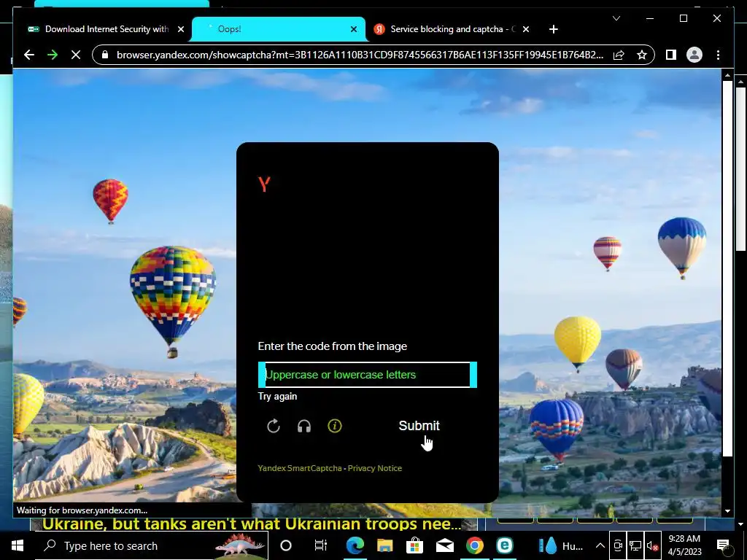Viewport: 747px width, 560px height.
Task: Close the Download Internet Security tab
Action: [181, 29]
